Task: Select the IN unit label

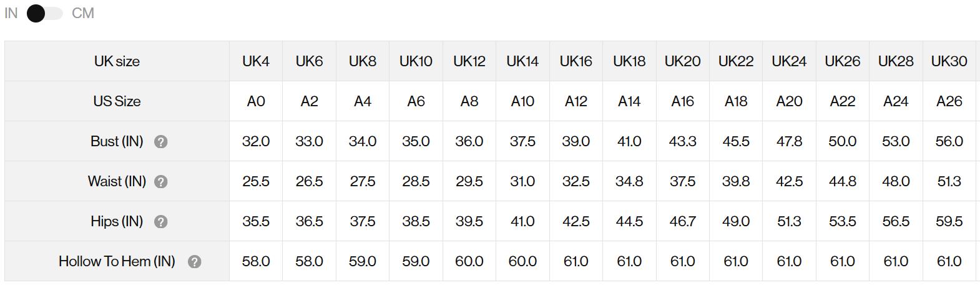Action: pyautogui.click(x=11, y=13)
